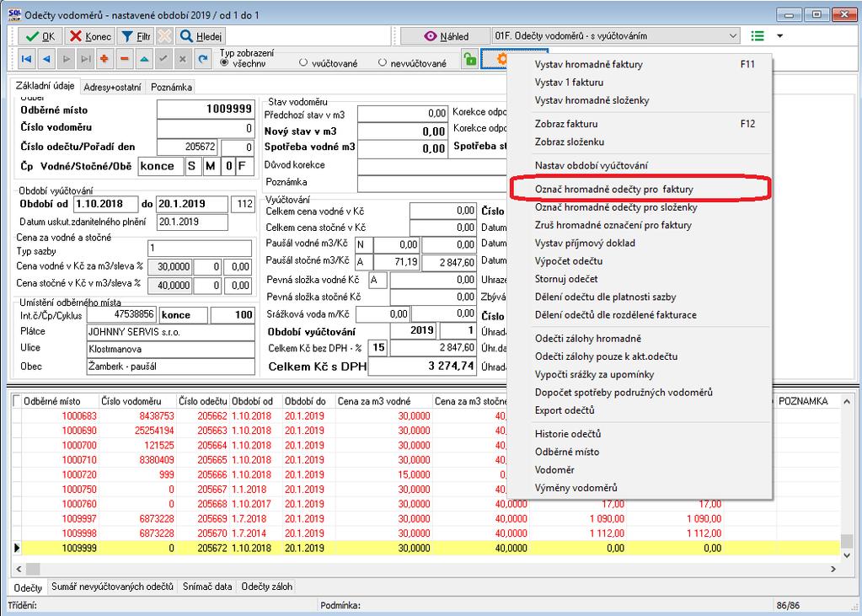862x616 pixels.
Task: Click the cell 25254194 in Číslo vodoměru
Action: point(138,431)
